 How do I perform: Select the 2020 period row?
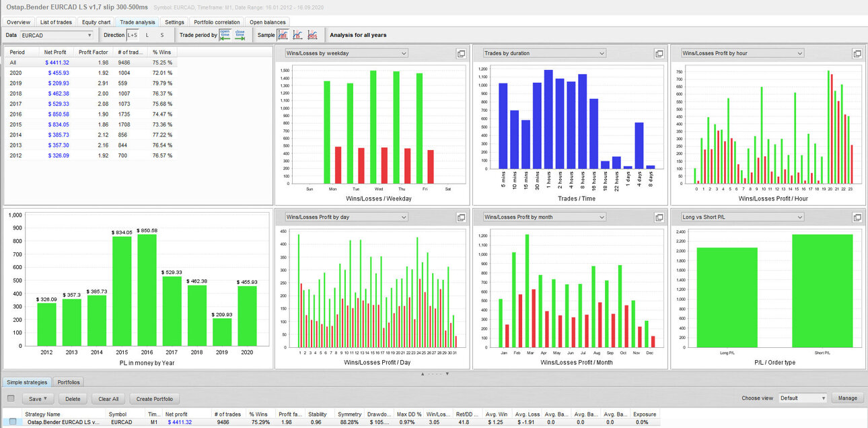pos(90,73)
